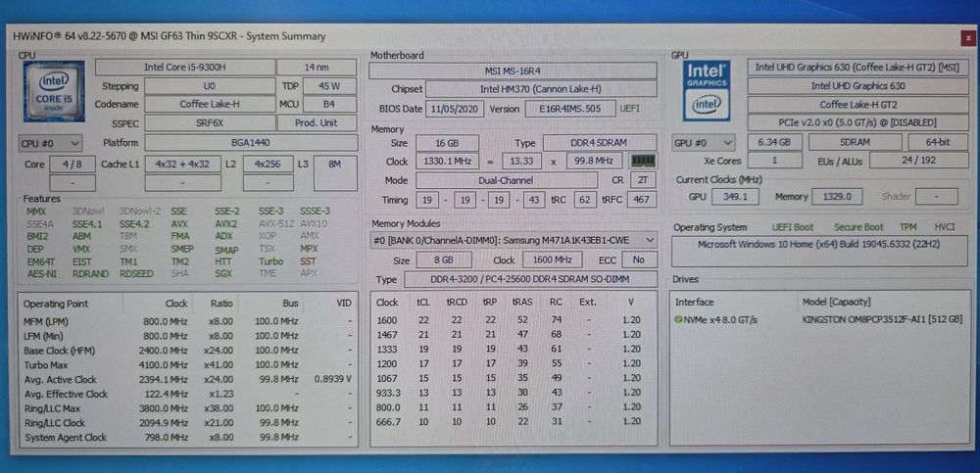
Task: Click the Ring/LLC Max row
Action: 189,408
